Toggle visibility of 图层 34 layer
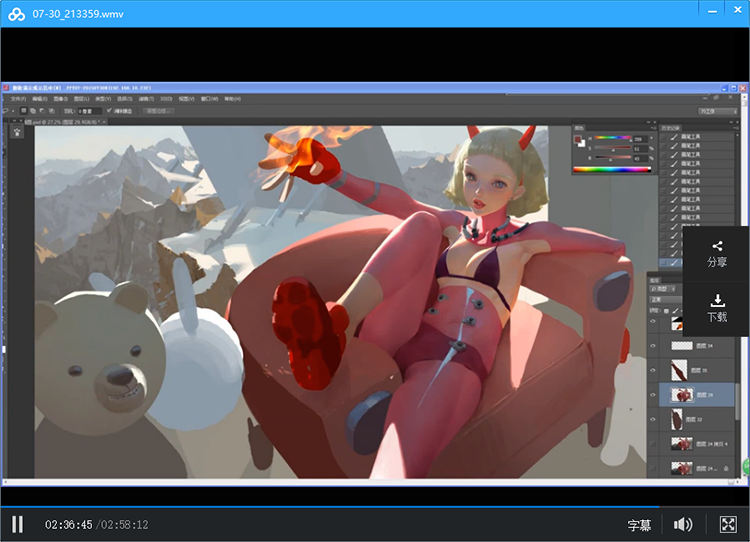The height and width of the screenshot is (542, 750). [x=653, y=345]
